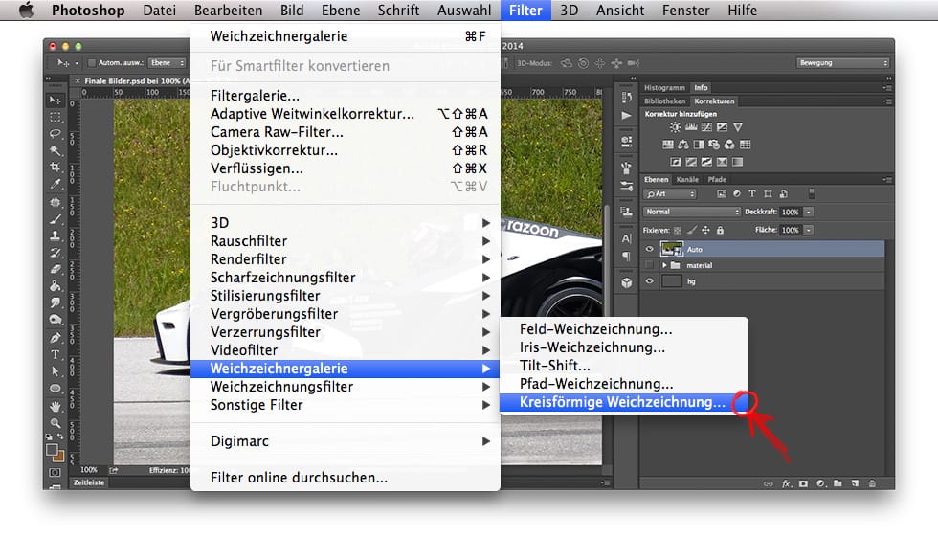Switch to the Kanäle tab
Image resolution: width=938 pixels, height=560 pixels.
(x=687, y=180)
